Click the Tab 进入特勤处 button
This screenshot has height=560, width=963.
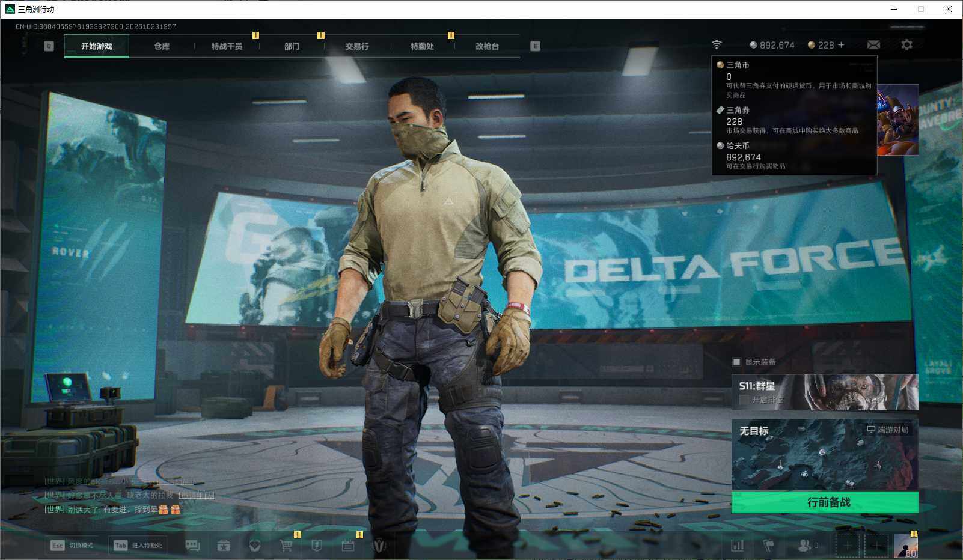[139, 545]
